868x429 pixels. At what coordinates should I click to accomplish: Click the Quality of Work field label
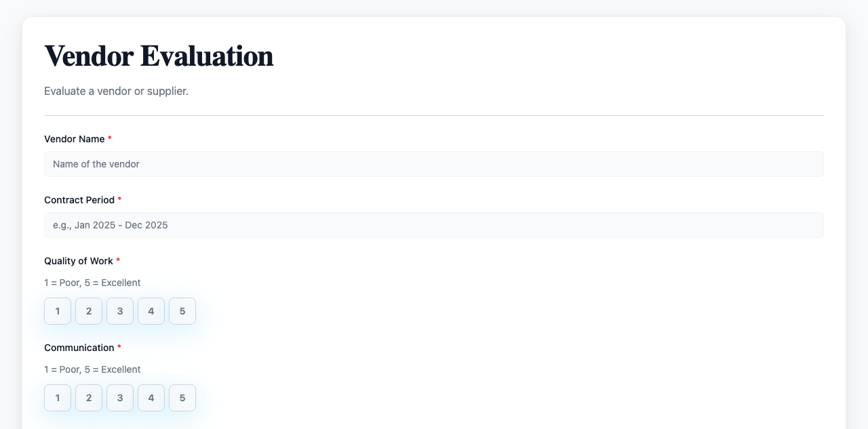point(78,261)
